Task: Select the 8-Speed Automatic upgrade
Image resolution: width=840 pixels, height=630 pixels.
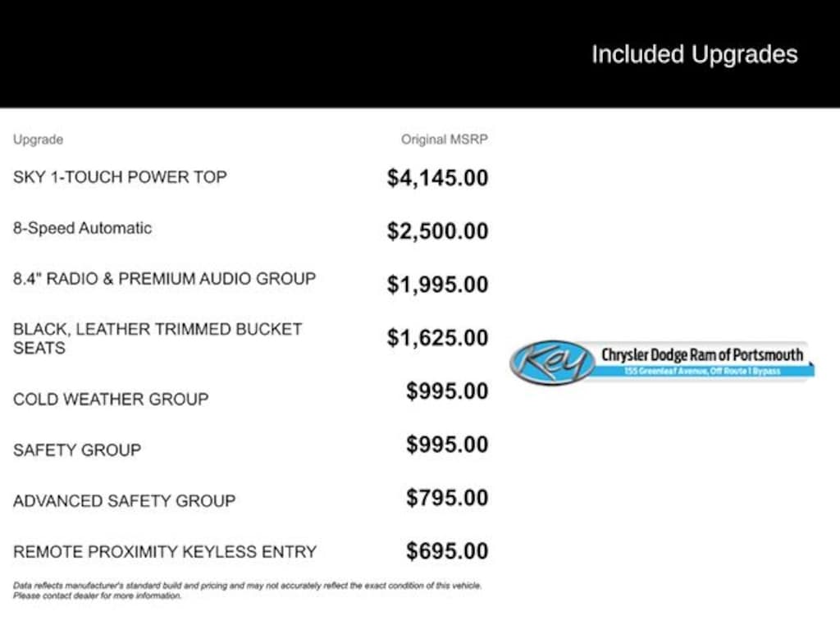Action: [x=82, y=228]
